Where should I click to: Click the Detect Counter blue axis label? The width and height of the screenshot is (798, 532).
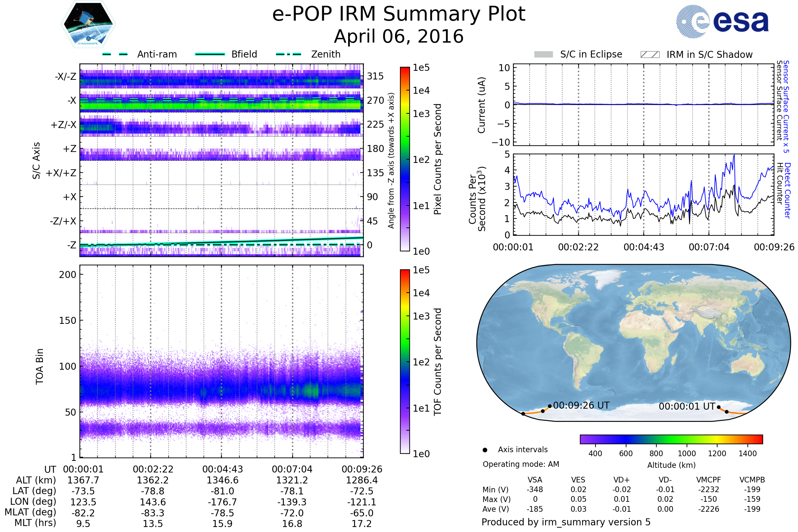click(x=787, y=190)
